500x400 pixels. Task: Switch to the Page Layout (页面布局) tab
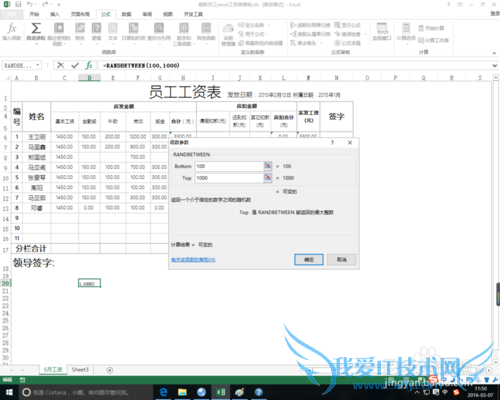click(80, 14)
